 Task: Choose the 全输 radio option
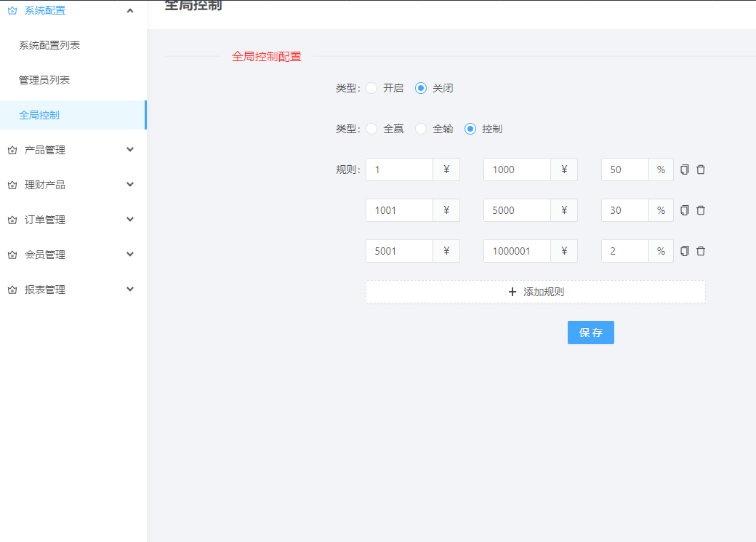[x=421, y=129]
